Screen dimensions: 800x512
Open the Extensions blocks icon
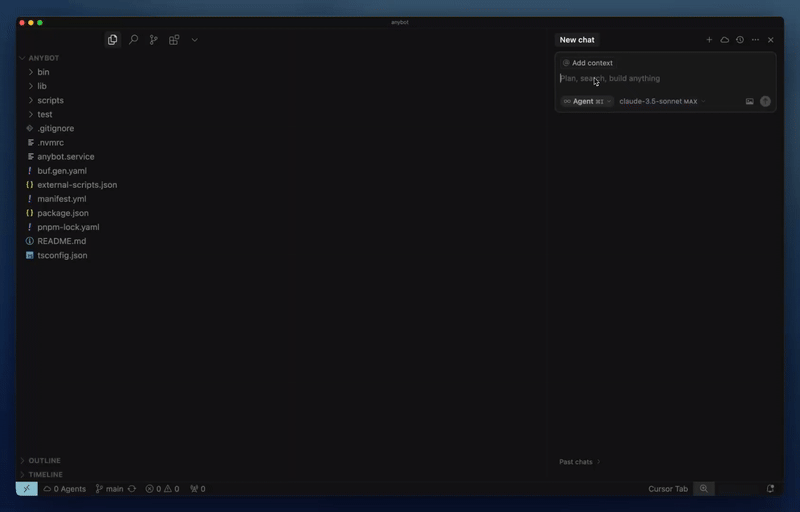click(174, 40)
